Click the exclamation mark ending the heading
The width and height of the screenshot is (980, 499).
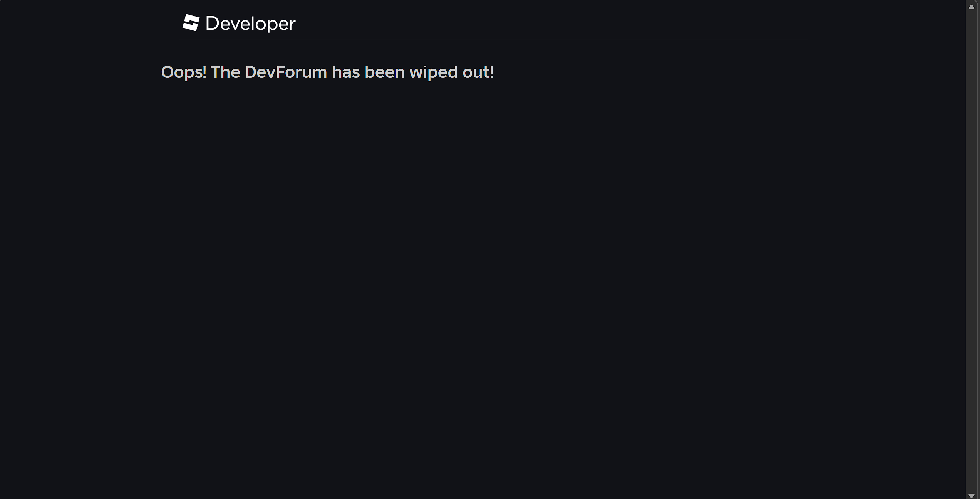click(492, 72)
